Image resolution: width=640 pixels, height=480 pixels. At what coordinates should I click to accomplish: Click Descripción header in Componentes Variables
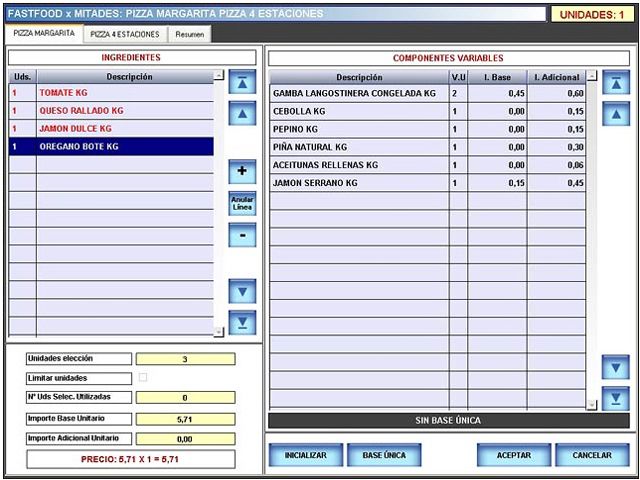point(359,77)
